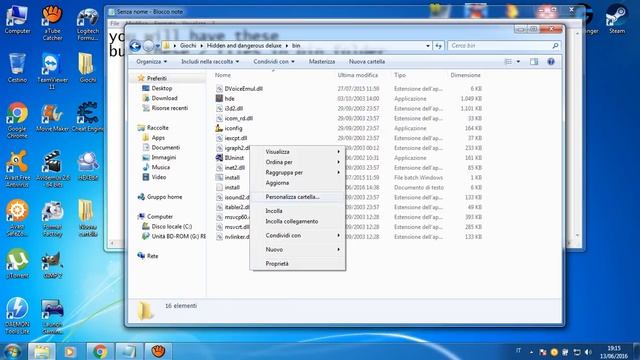
Task: Expand Condividi con in the context menu
Action: 298,236
